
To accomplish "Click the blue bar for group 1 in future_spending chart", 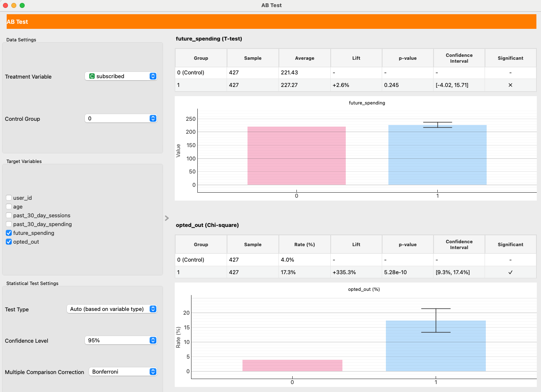I will coord(437,155).
